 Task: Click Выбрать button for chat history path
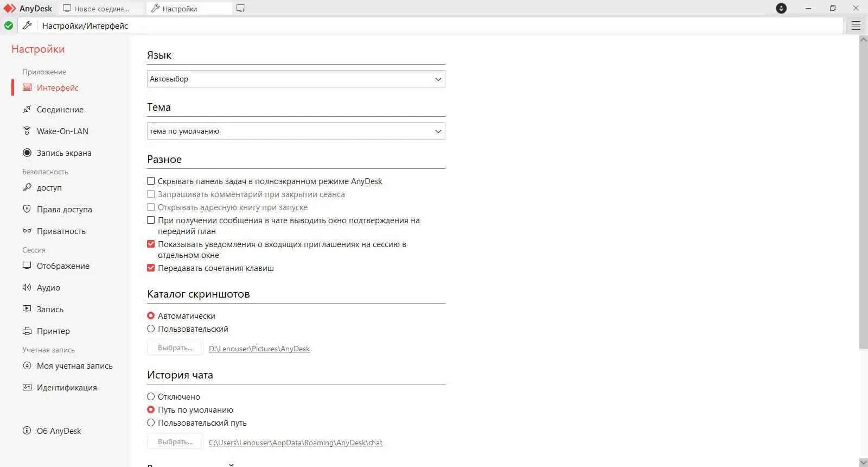tap(175, 441)
